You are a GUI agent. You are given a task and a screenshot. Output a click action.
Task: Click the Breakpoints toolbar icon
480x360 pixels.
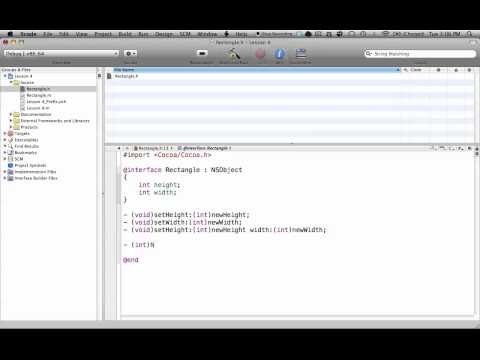tap(202, 53)
